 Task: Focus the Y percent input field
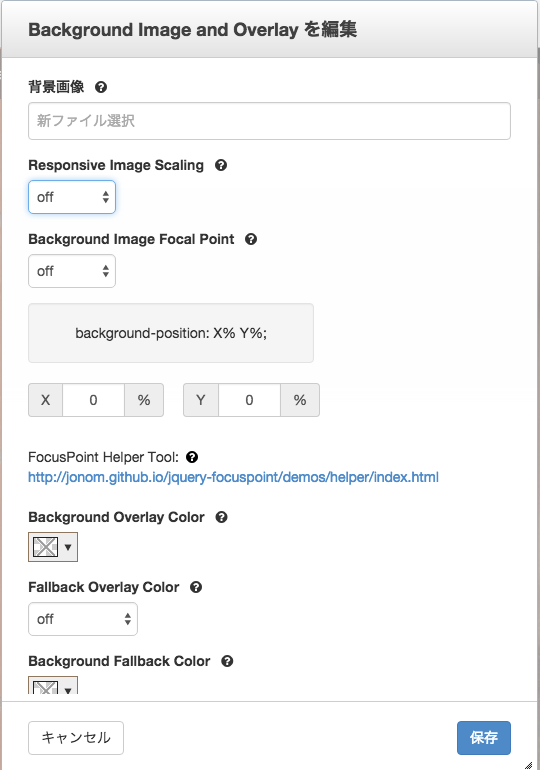click(249, 400)
